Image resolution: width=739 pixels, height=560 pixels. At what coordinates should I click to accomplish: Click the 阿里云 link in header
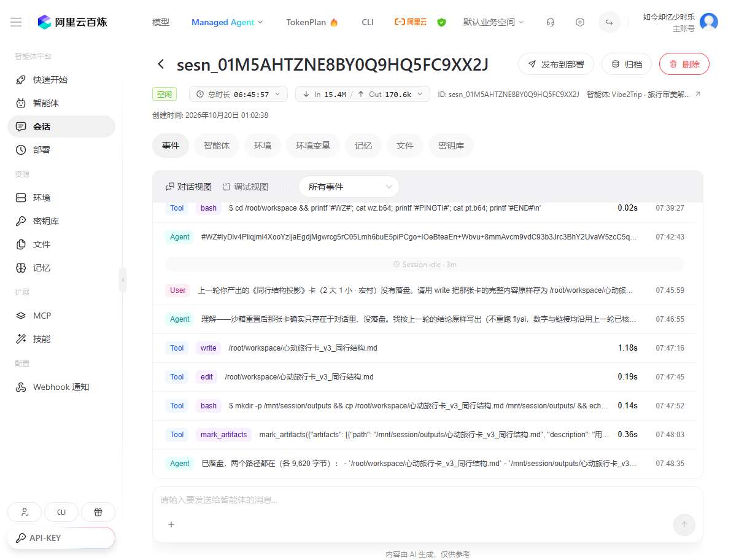point(410,22)
